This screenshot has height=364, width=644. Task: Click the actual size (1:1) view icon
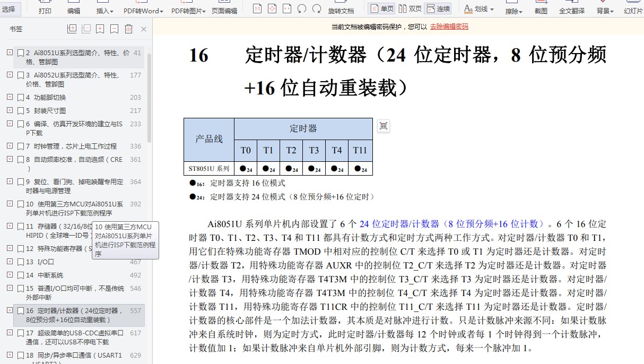tap(257, 8)
